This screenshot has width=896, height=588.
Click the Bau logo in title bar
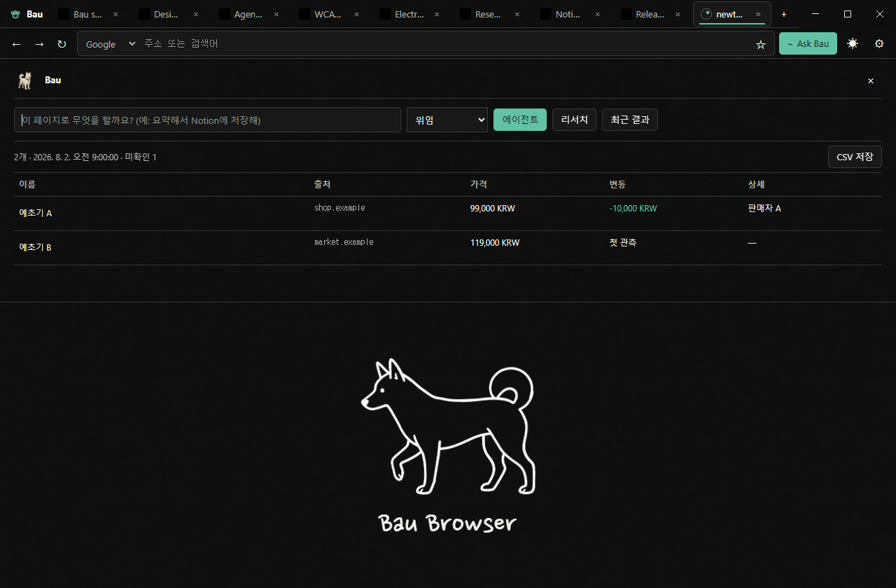[15, 14]
